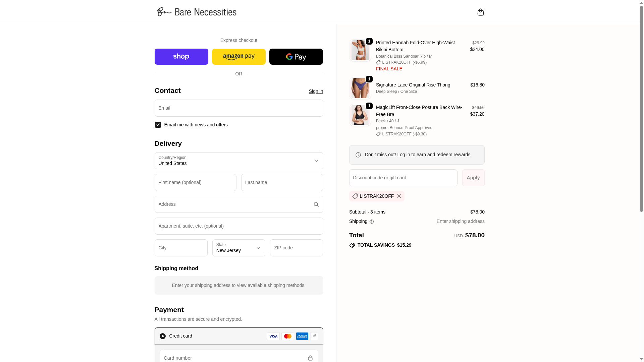
Task: Focus the Email input field
Action: pyautogui.click(x=238, y=108)
